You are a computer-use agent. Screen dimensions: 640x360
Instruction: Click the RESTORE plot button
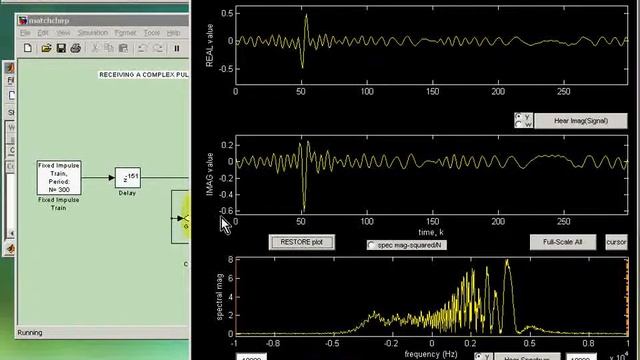tap(302, 242)
